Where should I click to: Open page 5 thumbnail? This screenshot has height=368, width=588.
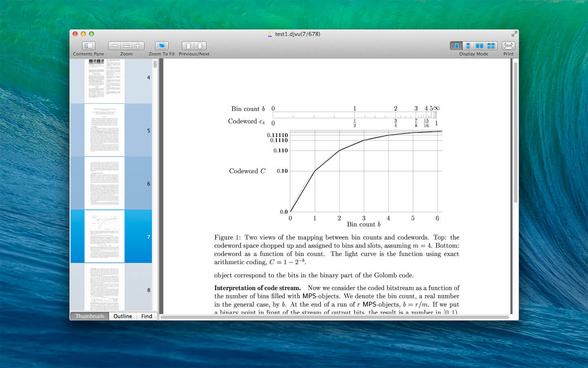click(105, 130)
